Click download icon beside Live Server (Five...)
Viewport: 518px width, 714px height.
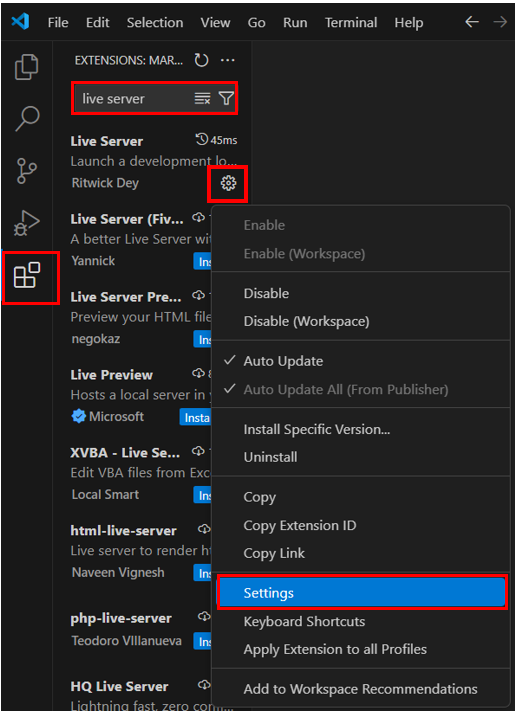point(198,218)
